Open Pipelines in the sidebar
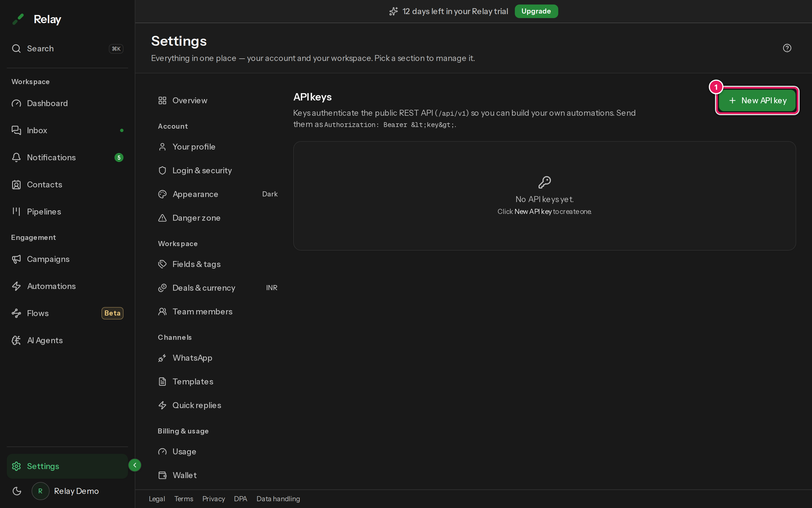The height and width of the screenshot is (508, 812). (x=67, y=212)
